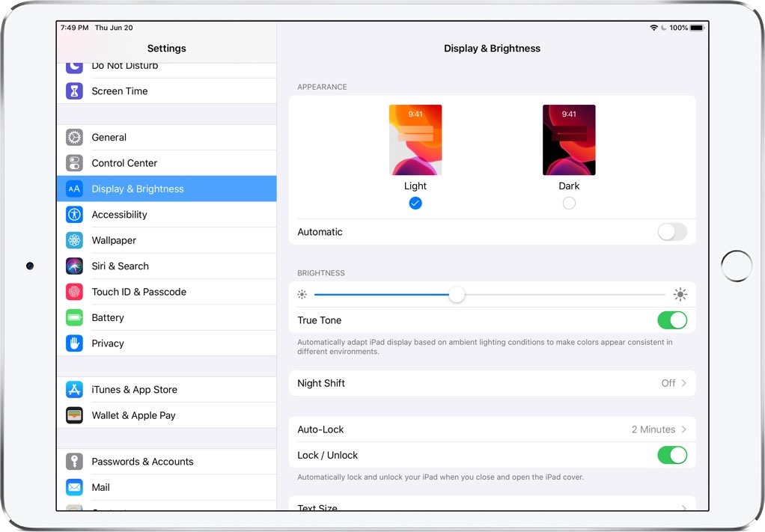Viewport: 765px width, 532px height.
Task: Tap the iTunes & App Store icon
Action: (x=74, y=389)
